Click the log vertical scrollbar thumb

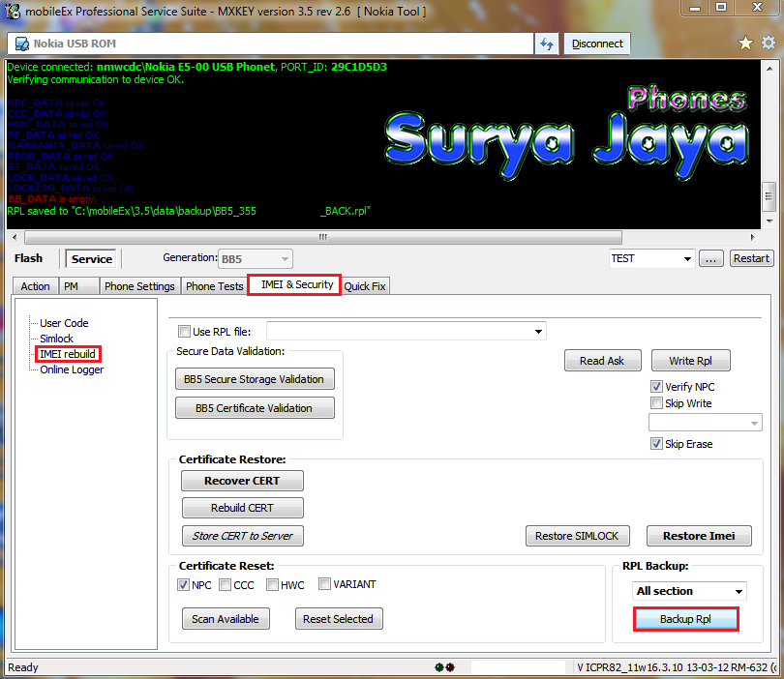(x=769, y=196)
